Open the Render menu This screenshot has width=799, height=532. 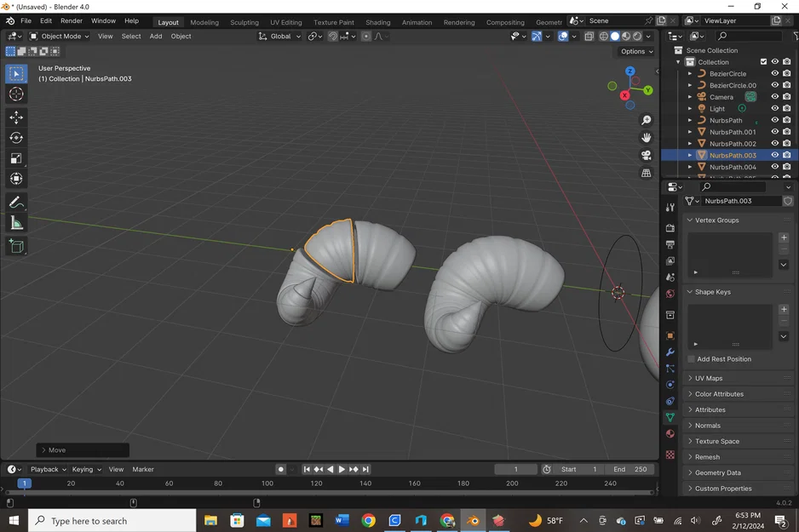[x=72, y=21]
